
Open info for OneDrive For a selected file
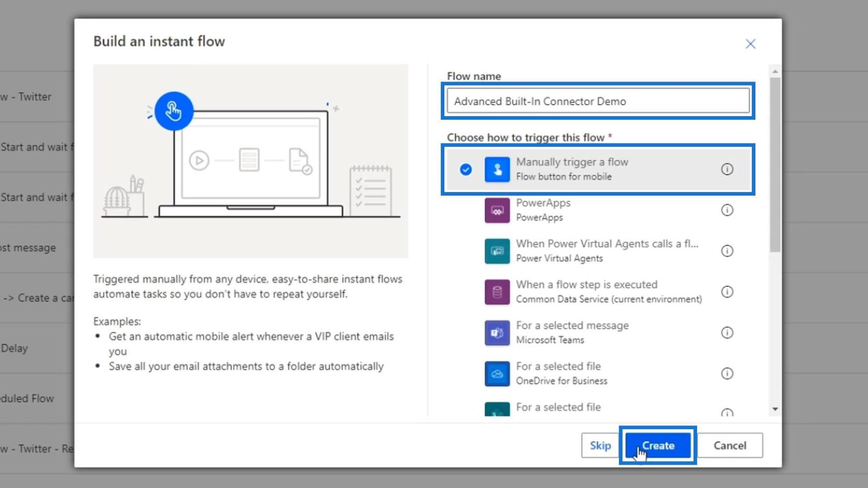coord(727,373)
